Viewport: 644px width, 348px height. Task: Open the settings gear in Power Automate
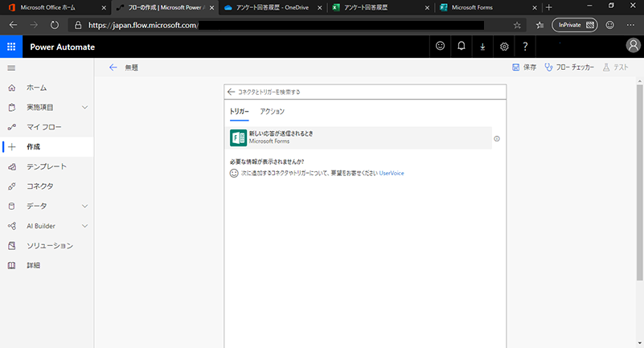[x=504, y=47]
